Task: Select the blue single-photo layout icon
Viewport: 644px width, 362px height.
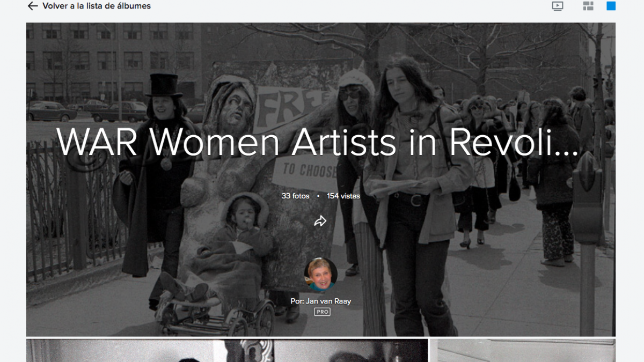Action: click(x=611, y=6)
